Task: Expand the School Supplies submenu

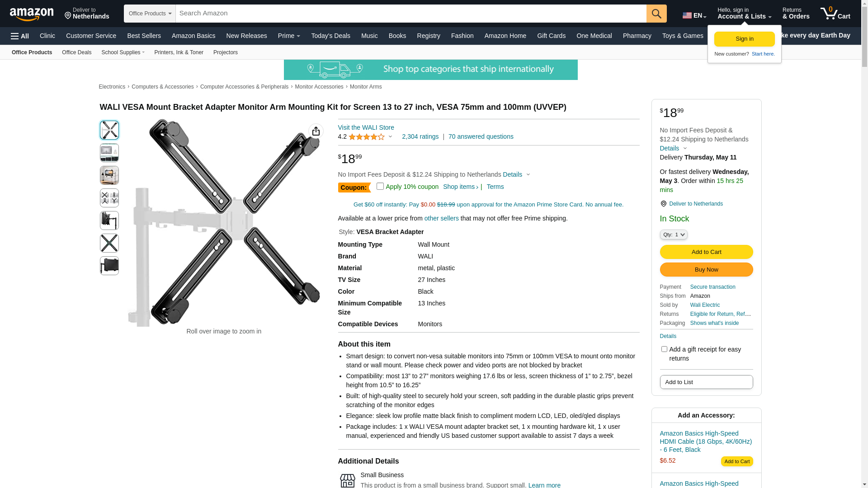Action: 123,52
